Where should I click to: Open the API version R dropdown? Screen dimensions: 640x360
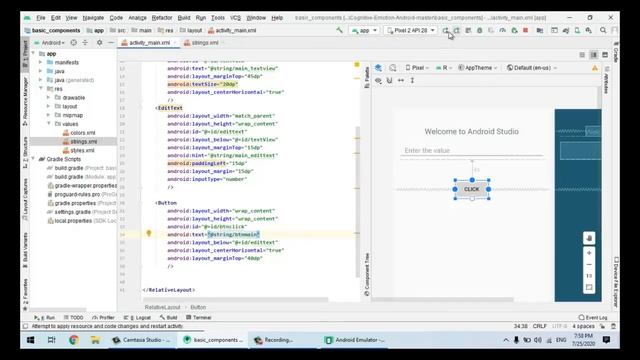(x=444, y=68)
